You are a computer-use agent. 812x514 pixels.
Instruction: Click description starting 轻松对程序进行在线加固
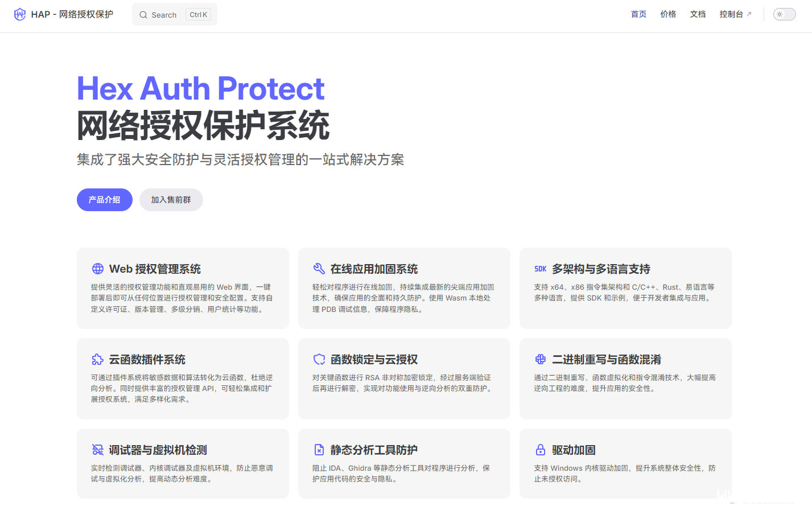pyautogui.click(x=403, y=298)
